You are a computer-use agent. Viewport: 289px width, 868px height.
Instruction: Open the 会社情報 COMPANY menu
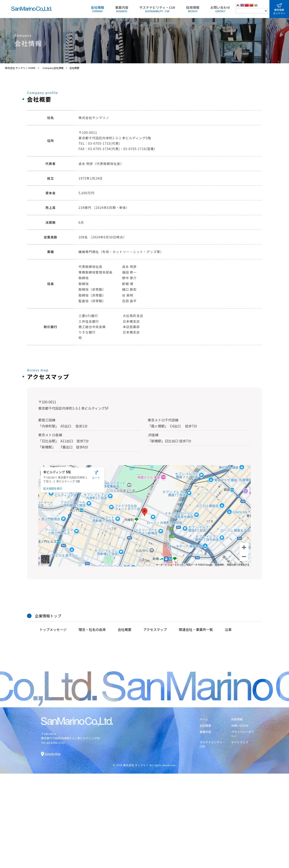pos(97,9)
